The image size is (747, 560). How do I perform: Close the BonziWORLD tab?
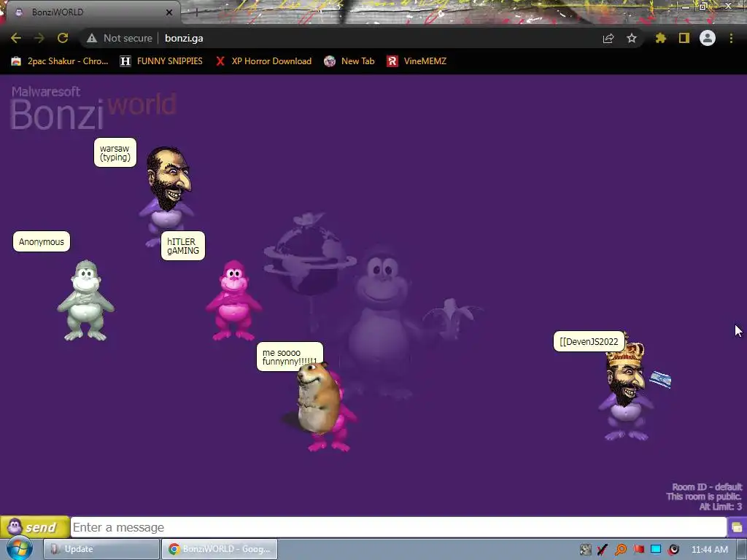coord(169,12)
